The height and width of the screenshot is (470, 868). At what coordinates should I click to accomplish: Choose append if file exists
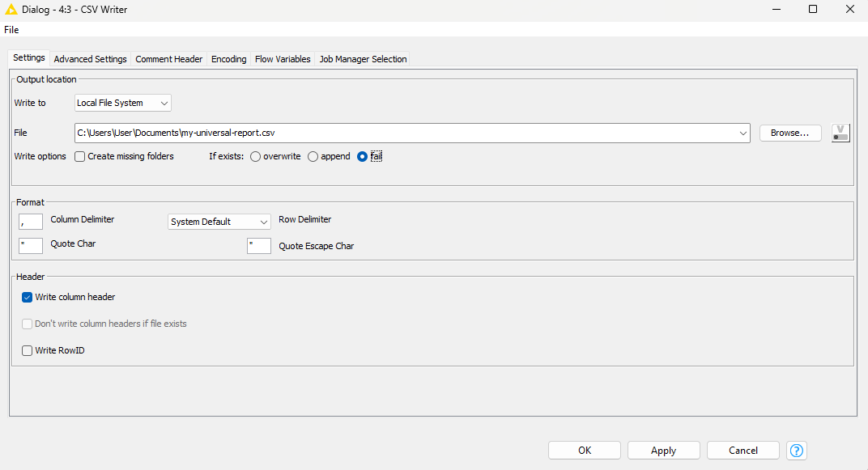313,156
